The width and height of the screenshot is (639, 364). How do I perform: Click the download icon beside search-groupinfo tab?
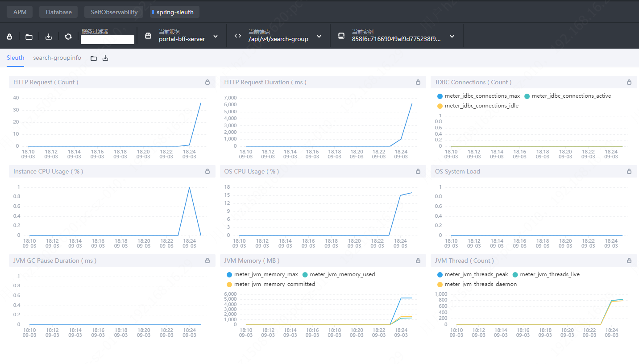point(105,58)
